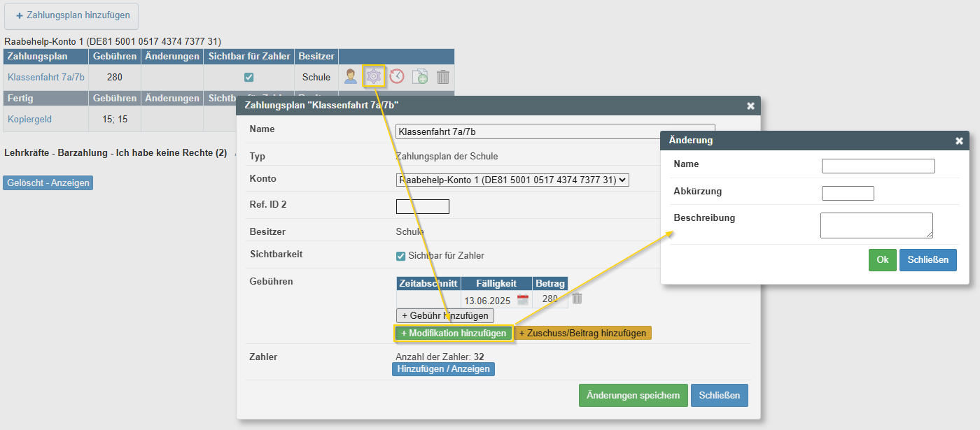Toggle Sichtbar für Zahler checkbox in table row
This screenshot has height=430, width=980.
[x=248, y=77]
